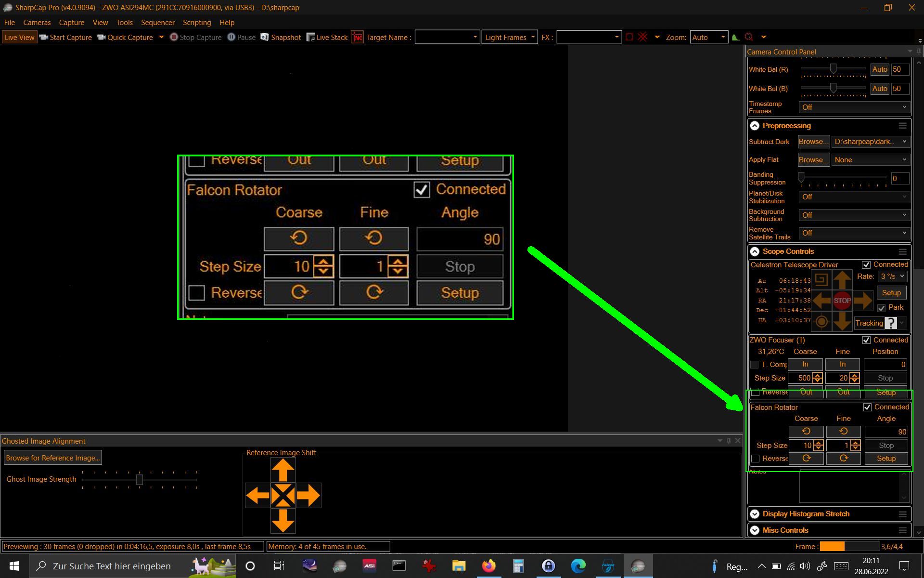Click the Windows Start button
The width and height of the screenshot is (924, 578).
14,566
